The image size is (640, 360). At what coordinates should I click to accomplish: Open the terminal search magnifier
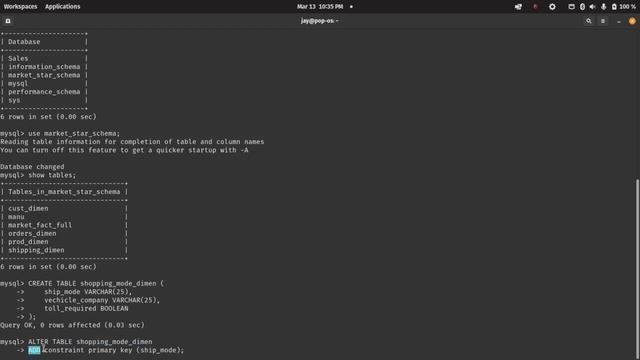click(x=589, y=21)
